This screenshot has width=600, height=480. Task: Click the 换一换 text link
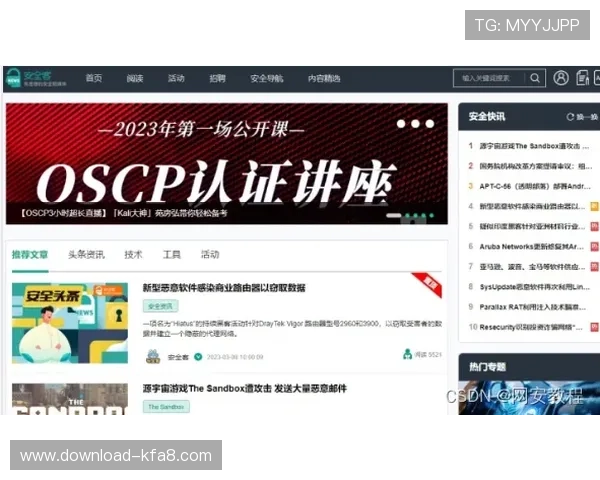coord(587,117)
